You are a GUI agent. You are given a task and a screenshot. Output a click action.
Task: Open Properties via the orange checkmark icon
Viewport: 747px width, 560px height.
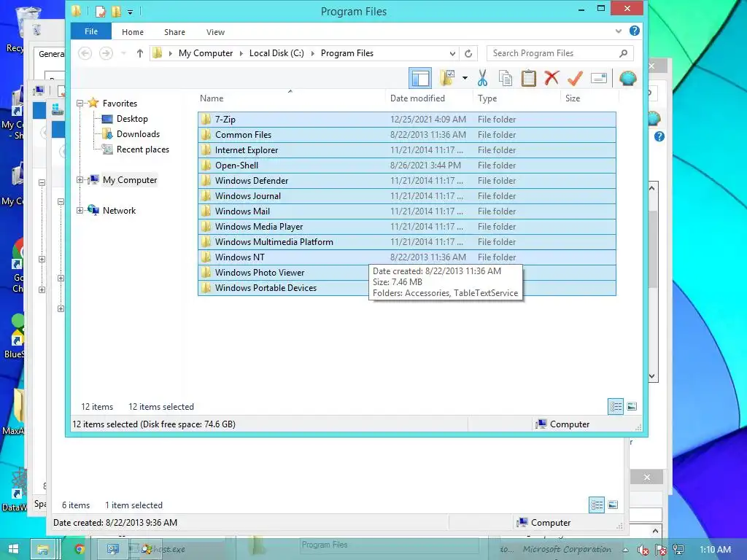(575, 78)
